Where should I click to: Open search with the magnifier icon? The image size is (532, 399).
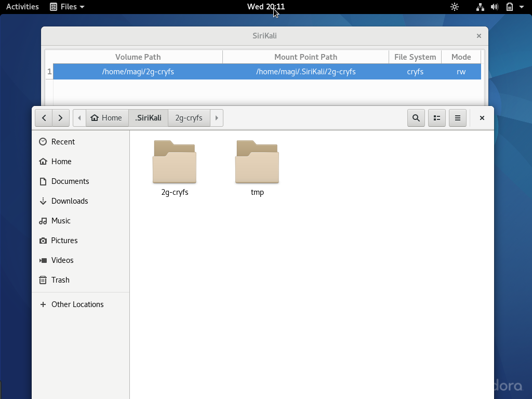click(x=416, y=118)
